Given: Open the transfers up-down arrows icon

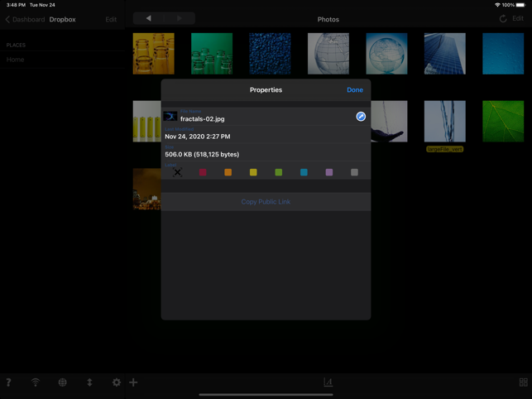Looking at the screenshot, I should [89, 382].
